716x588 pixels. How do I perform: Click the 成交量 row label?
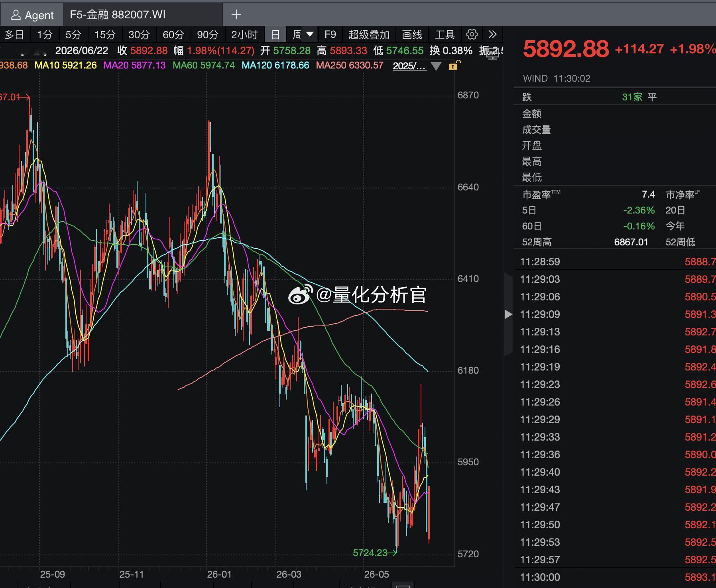537,129
